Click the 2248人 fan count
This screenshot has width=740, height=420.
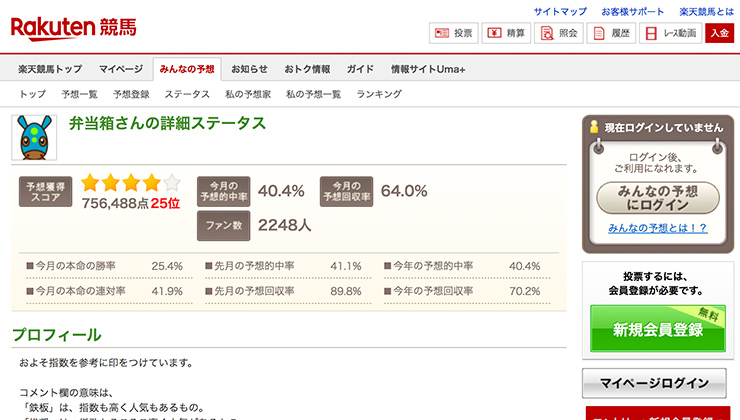pyautogui.click(x=285, y=226)
